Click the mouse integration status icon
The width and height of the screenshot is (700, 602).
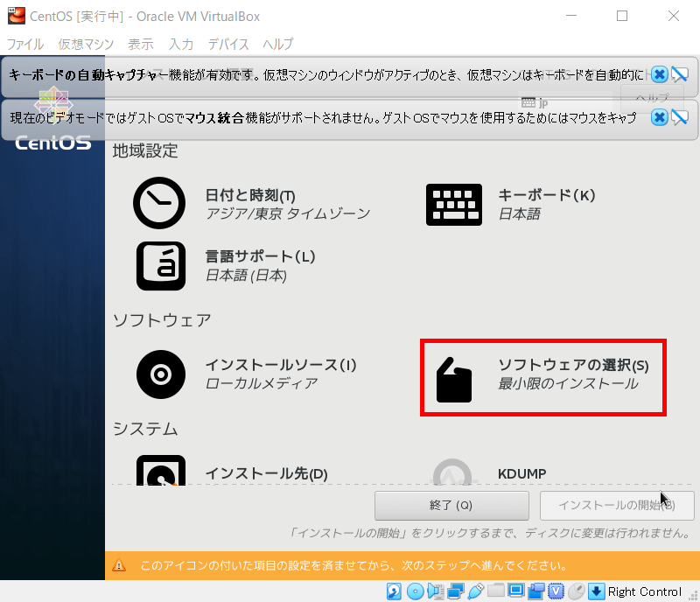click(x=577, y=591)
